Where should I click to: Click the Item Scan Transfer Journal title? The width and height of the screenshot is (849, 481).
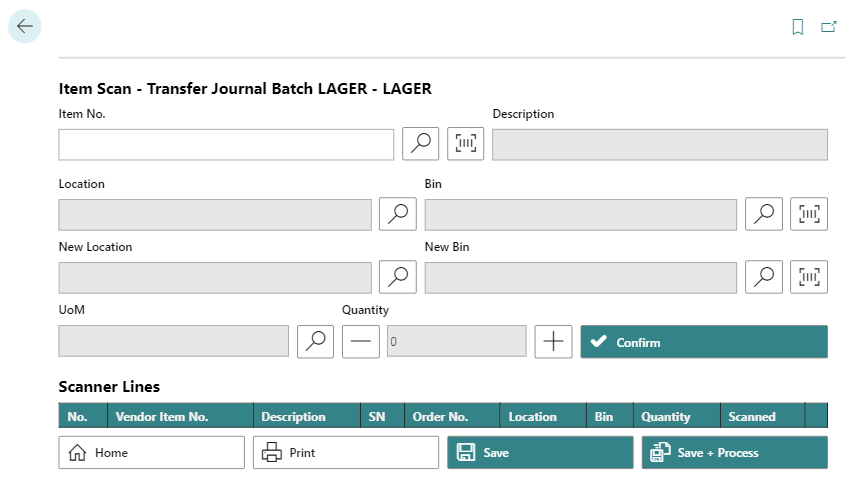pyautogui.click(x=245, y=88)
